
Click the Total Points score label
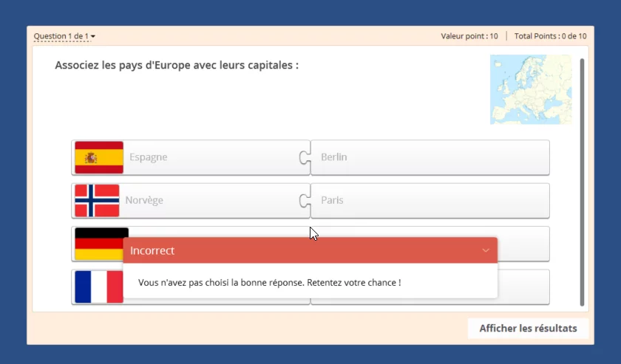(550, 36)
